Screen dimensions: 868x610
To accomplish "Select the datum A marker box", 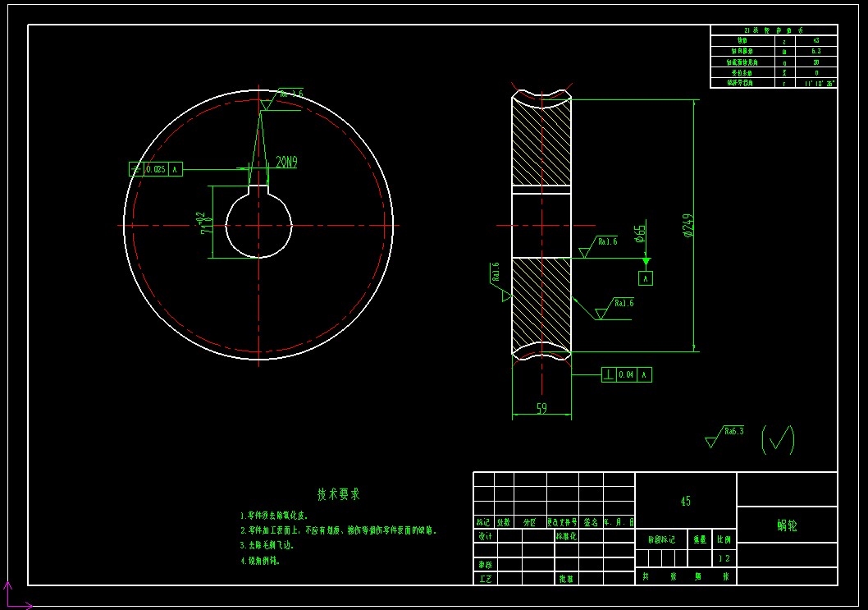I will point(646,278).
